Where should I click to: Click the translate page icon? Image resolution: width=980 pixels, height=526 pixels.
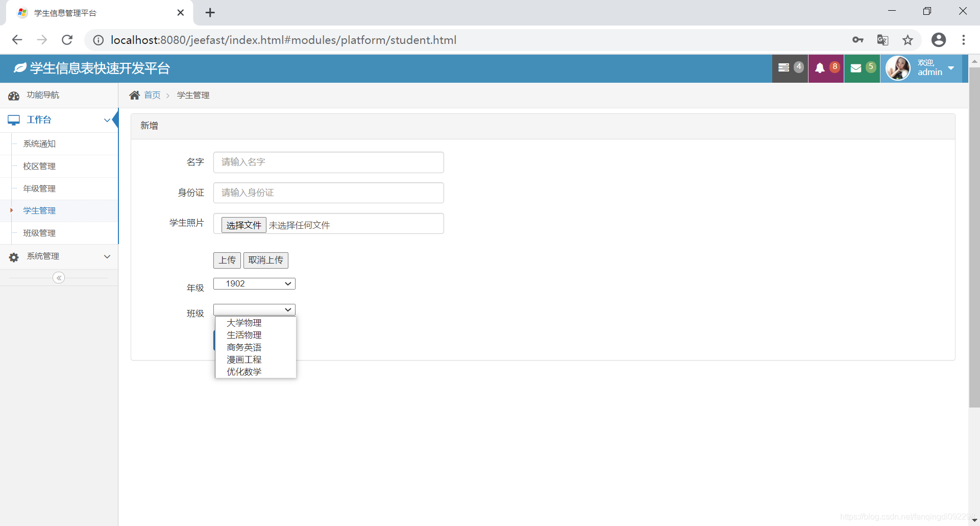[883, 40]
